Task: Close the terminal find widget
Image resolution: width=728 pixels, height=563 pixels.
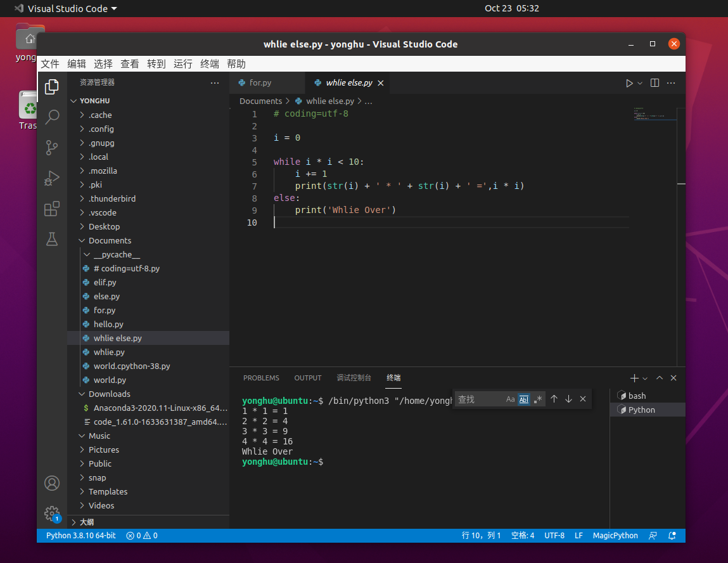Action: click(583, 399)
